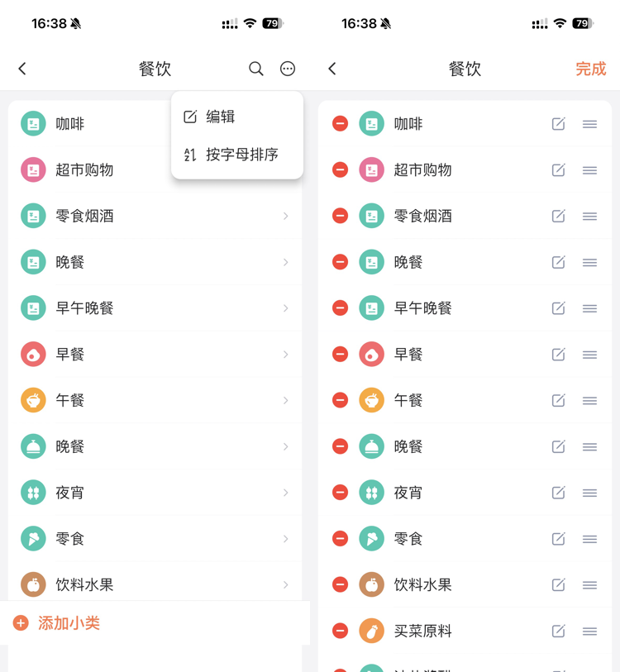Image resolution: width=620 pixels, height=672 pixels.
Task: Tap the orange 完成 button
Action: (590, 69)
